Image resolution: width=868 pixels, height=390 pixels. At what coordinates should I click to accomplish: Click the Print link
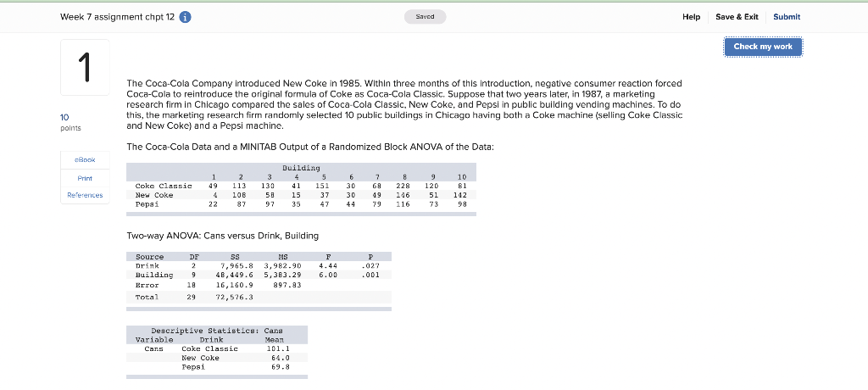click(85, 178)
